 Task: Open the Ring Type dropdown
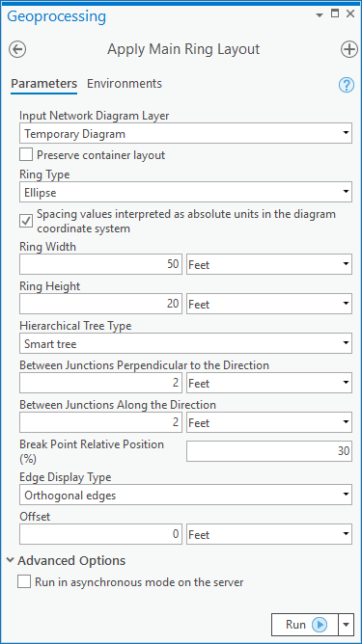(x=185, y=192)
